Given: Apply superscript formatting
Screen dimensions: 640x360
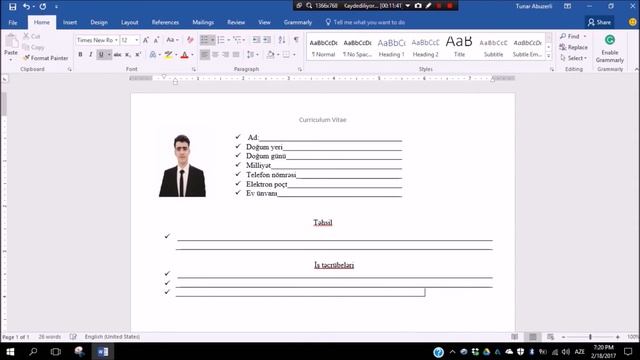Looking at the screenshot, I should coord(138,55).
